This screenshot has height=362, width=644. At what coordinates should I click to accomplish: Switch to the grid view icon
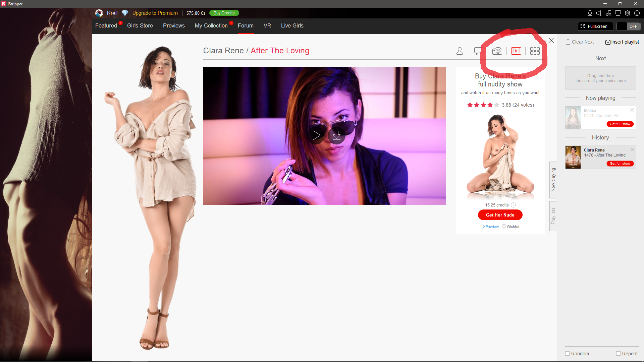(x=535, y=51)
